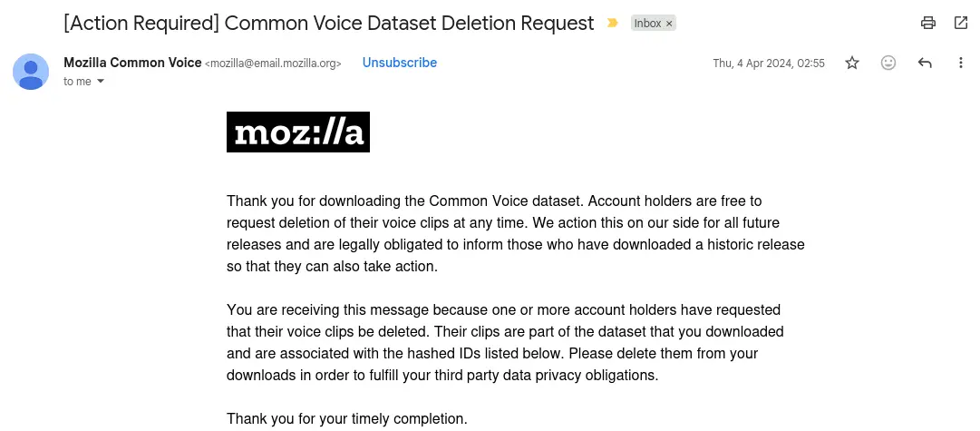The image size is (980, 431).
Task: Print this email using the printer icon
Action: coord(927,23)
